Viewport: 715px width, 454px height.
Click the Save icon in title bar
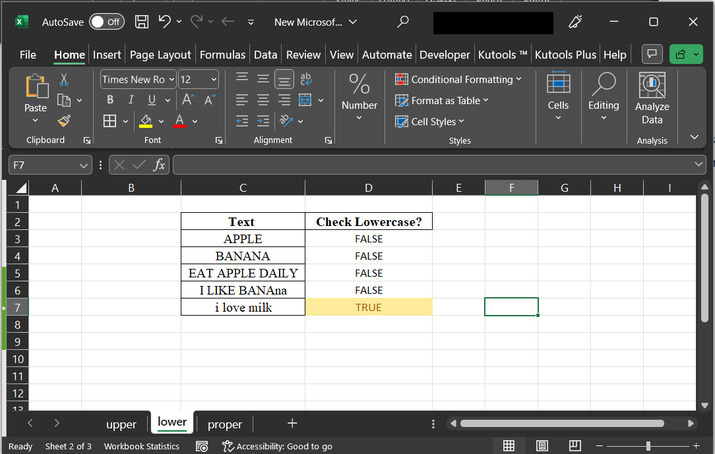coord(141,21)
